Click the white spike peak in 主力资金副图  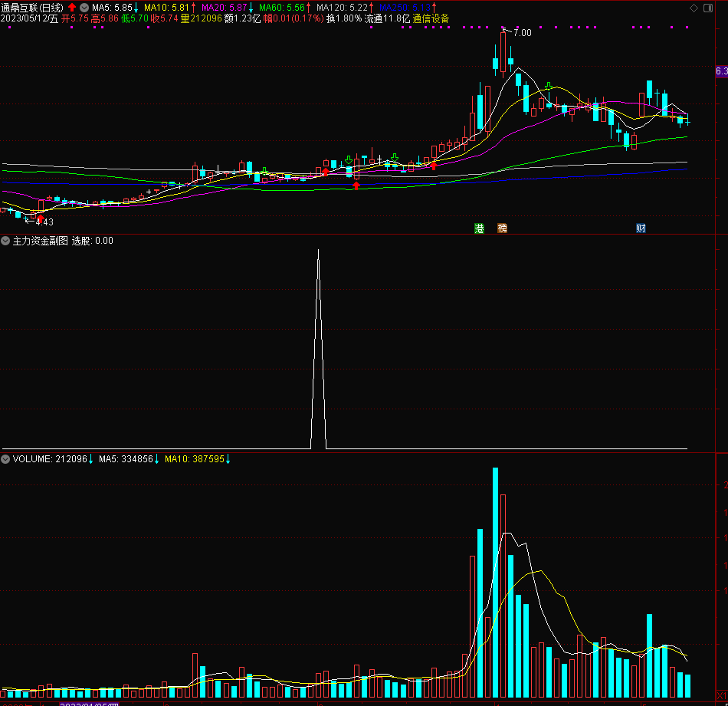(x=319, y=251)
